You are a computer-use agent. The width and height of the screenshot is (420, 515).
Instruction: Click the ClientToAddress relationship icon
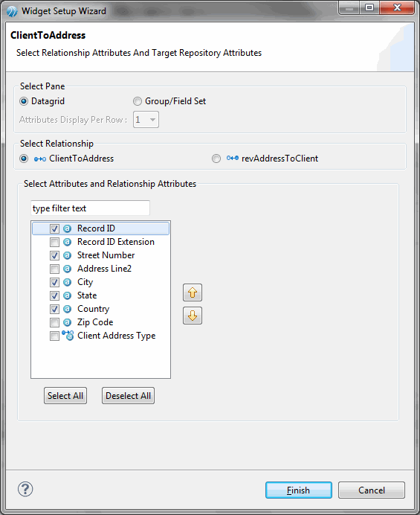click(x=40, y=159)
